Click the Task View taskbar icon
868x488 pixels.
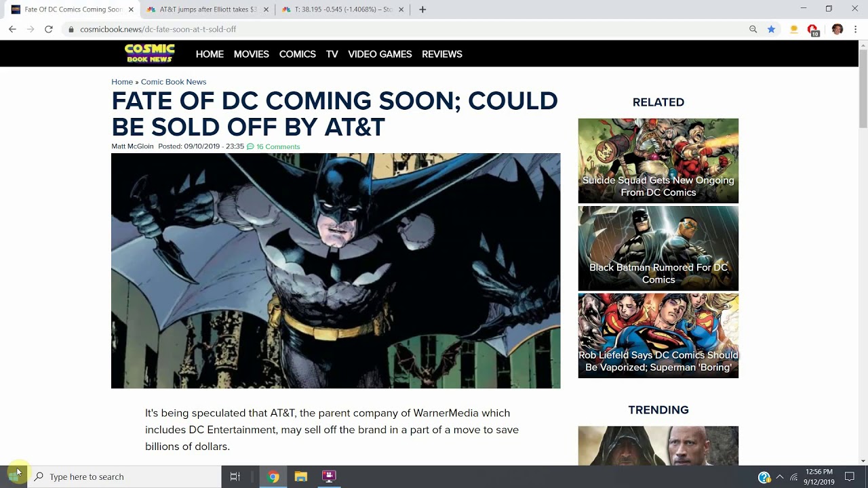pyautogui.click(x=235, y=476)
